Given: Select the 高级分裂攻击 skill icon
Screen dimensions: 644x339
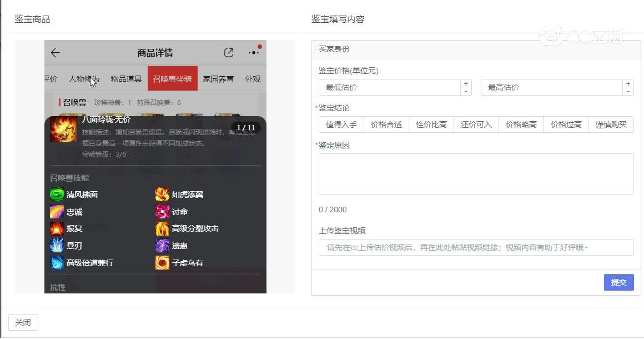Looking at the screenshot, I should click(x=162, y=228).
